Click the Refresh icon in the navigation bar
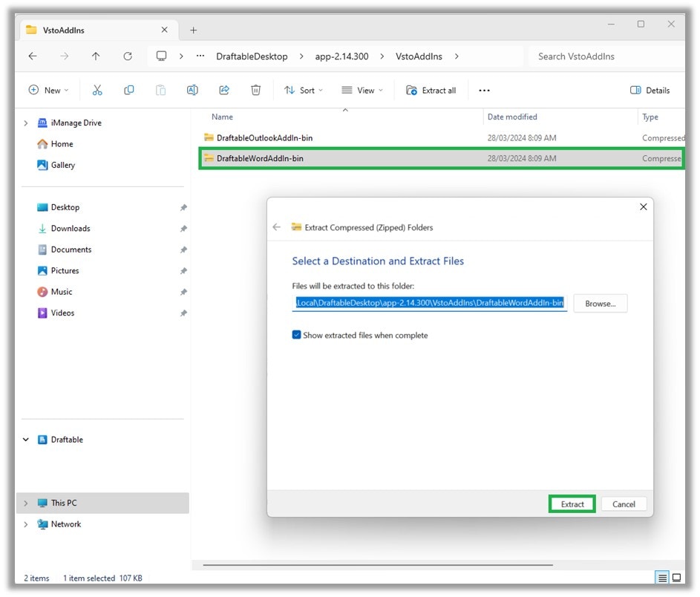Screen dimensions: 700x597 click(127, 56)
